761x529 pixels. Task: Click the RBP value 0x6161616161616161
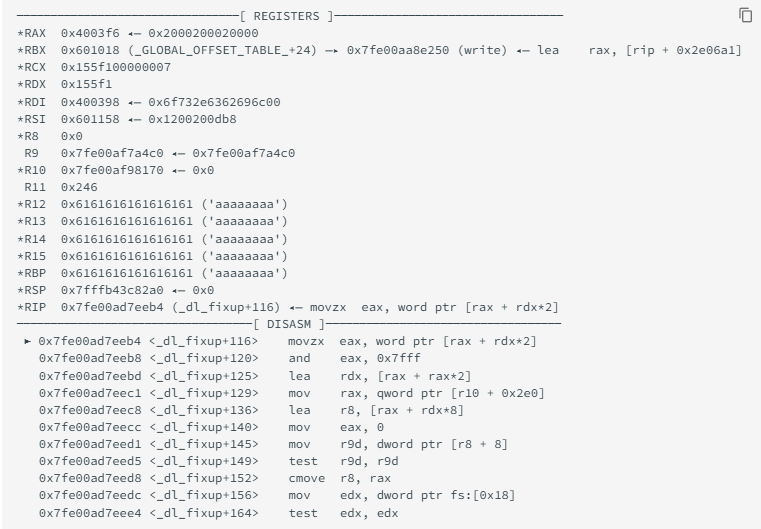[x=126, y=273]
